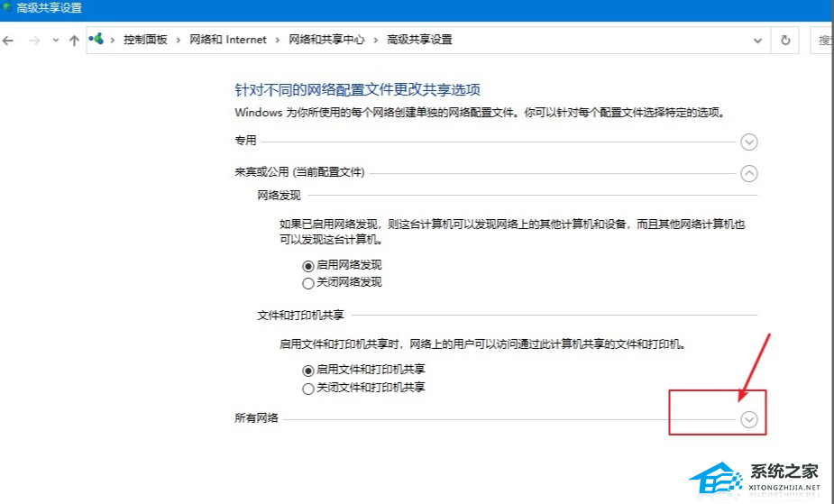Image resolution: width=834 pixels, height=504 pixels.
Task: Open 网络和共享中心 in the breadcrumb
Action: click(326, 40)
